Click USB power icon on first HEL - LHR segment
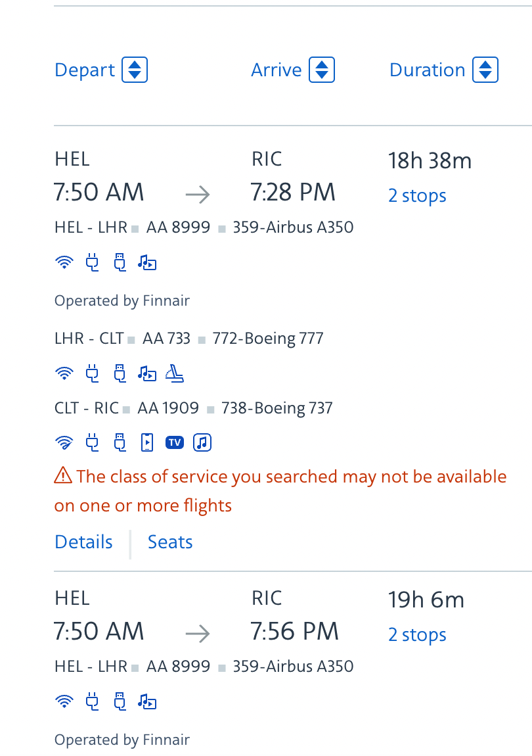 pos(120,263)
